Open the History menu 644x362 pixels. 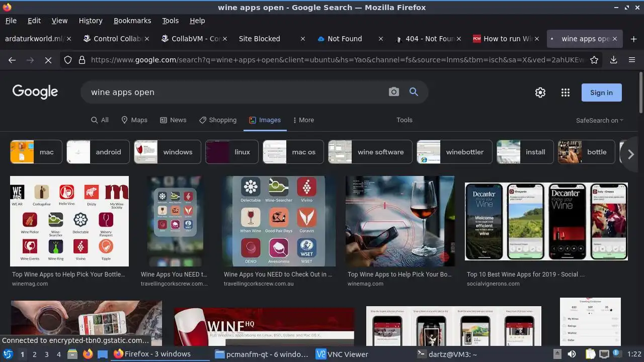coord(91,21)
